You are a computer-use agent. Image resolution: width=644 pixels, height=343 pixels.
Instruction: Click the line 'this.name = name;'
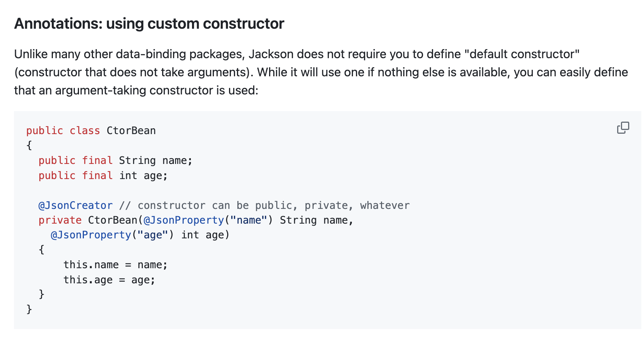pyautogui.click(x=115, y=264)
